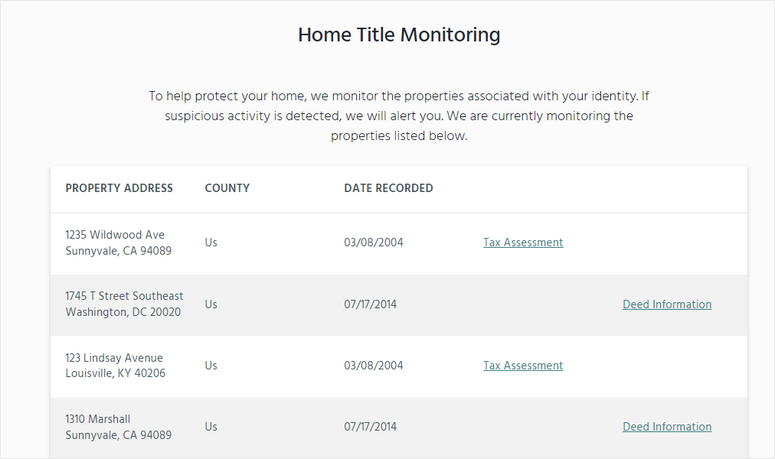Click the county value for the Louisville property
Viewport: 775px width, 459px height.
(211, 366)
